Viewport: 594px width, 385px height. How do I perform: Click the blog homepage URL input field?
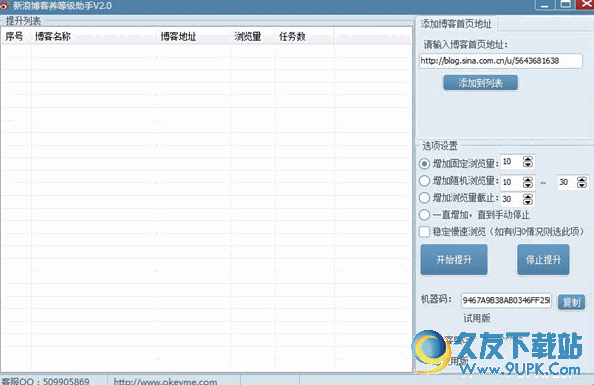(x=500, y=61)
